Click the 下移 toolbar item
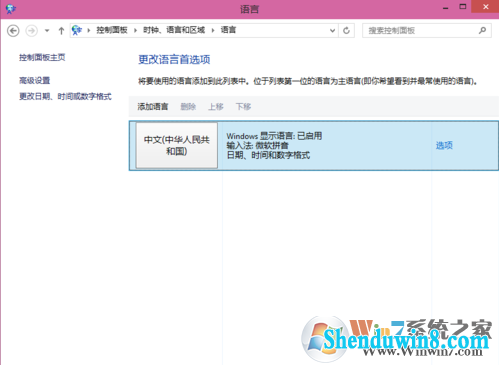 tap(243, 107)
